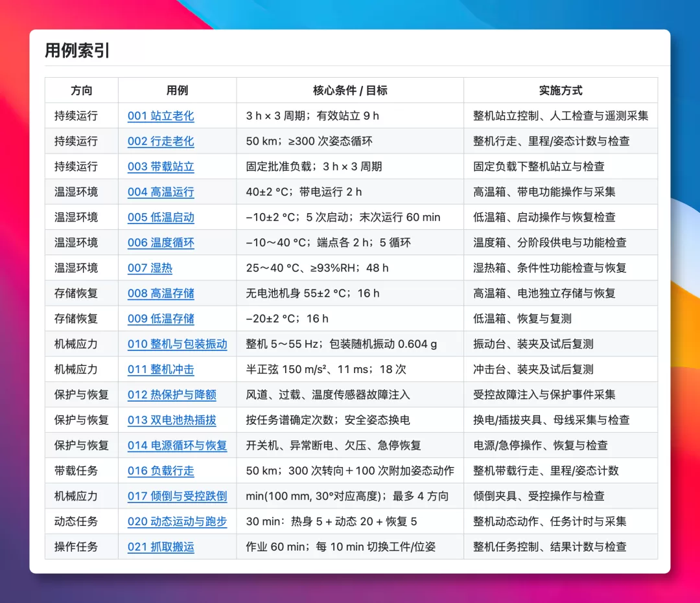700x603 pixels.
Task: Click the 用例 column header
Action: (x=177, y=91)
